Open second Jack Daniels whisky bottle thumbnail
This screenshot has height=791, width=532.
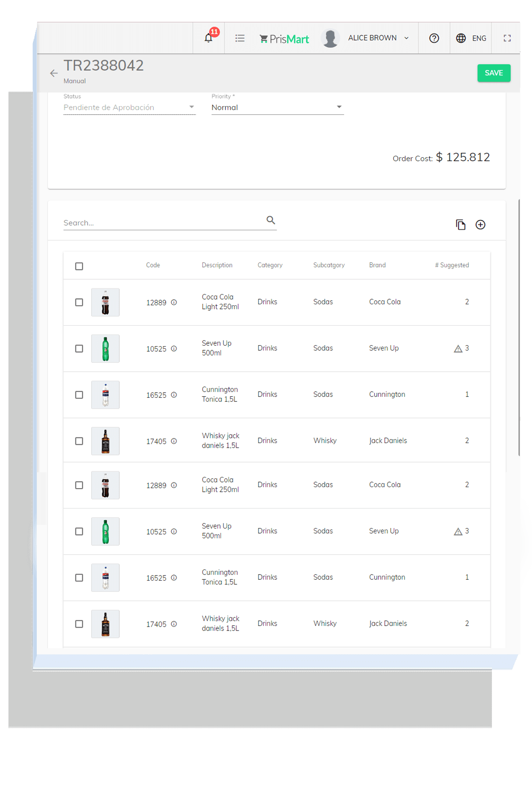click(x=105, y=624)
